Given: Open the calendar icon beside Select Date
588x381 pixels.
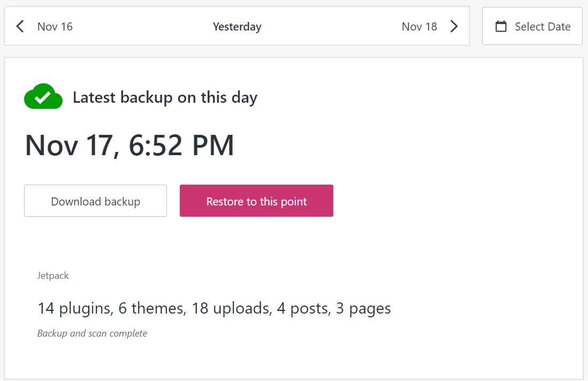Looking at the screenshot, I should tap(501, 26).
